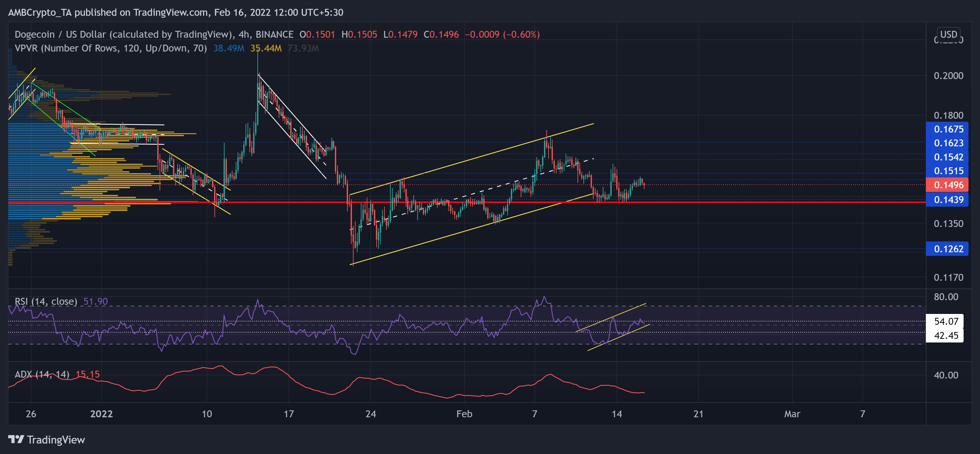Click the low price L0.1479 value
The image size is (980, 454).
(400, 34)
